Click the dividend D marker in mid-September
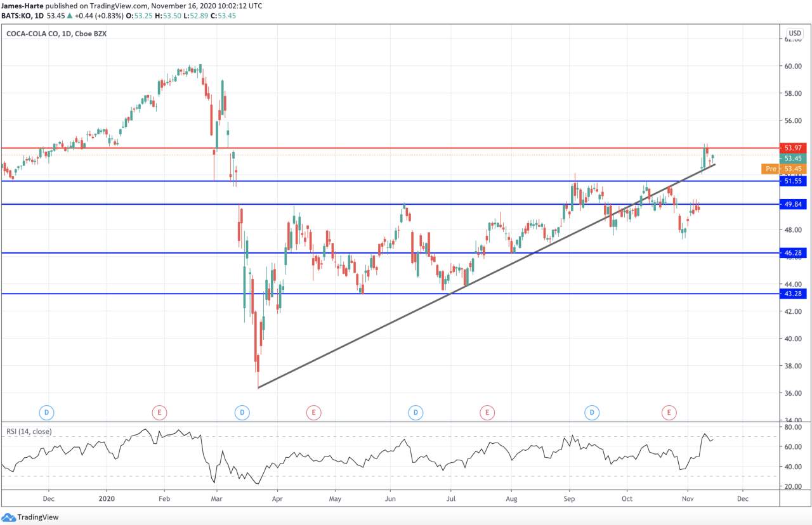The image size is (812, 525). [591, 412]
